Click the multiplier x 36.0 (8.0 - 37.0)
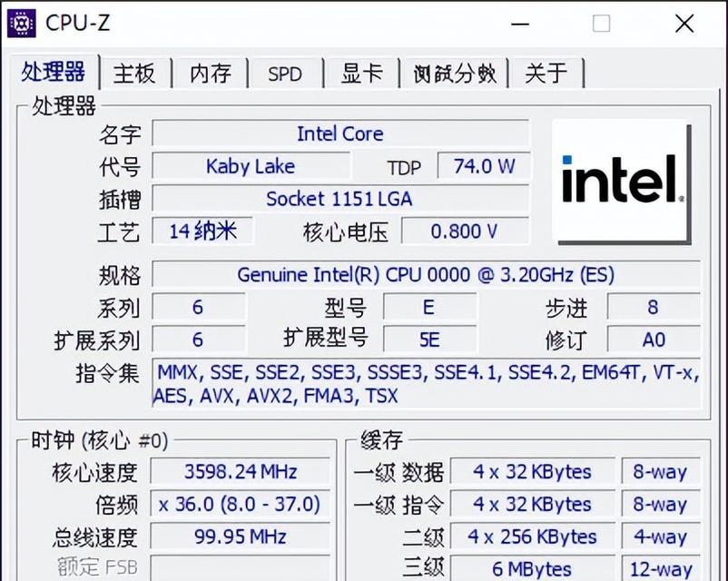Viewport: 728px width, 581px height. coord(241,505)
